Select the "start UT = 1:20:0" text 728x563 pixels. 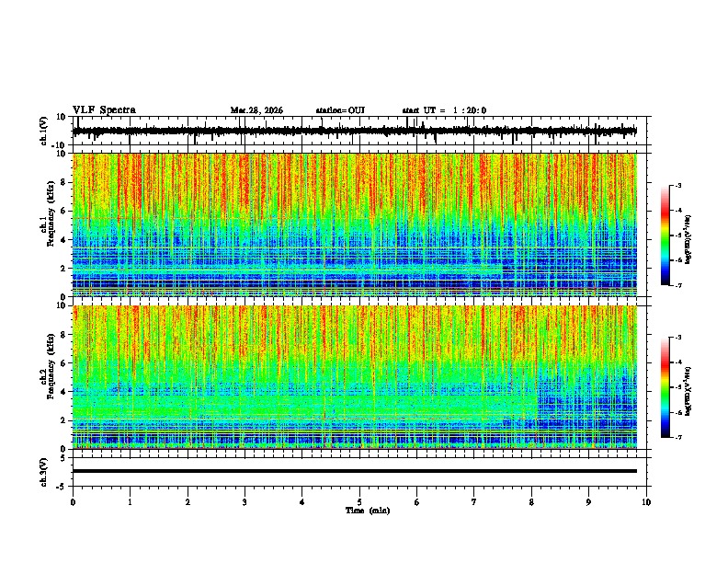444,110
